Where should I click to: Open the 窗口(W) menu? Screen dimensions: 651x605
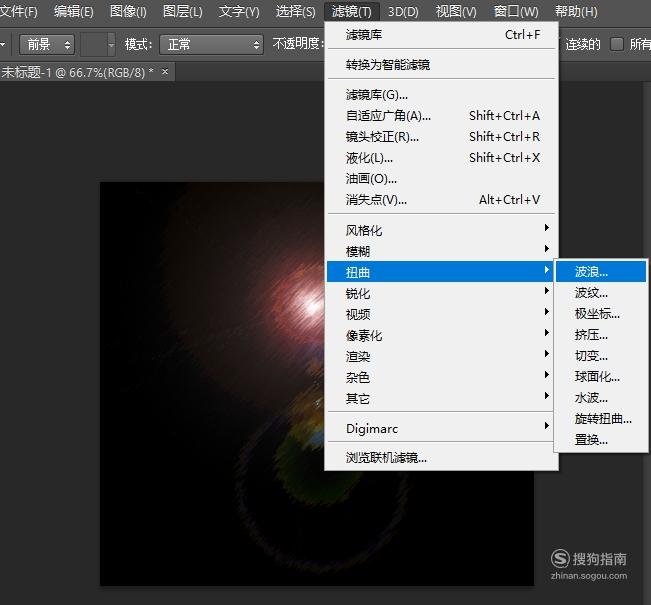pyautogui.click(x=516, y=11)
